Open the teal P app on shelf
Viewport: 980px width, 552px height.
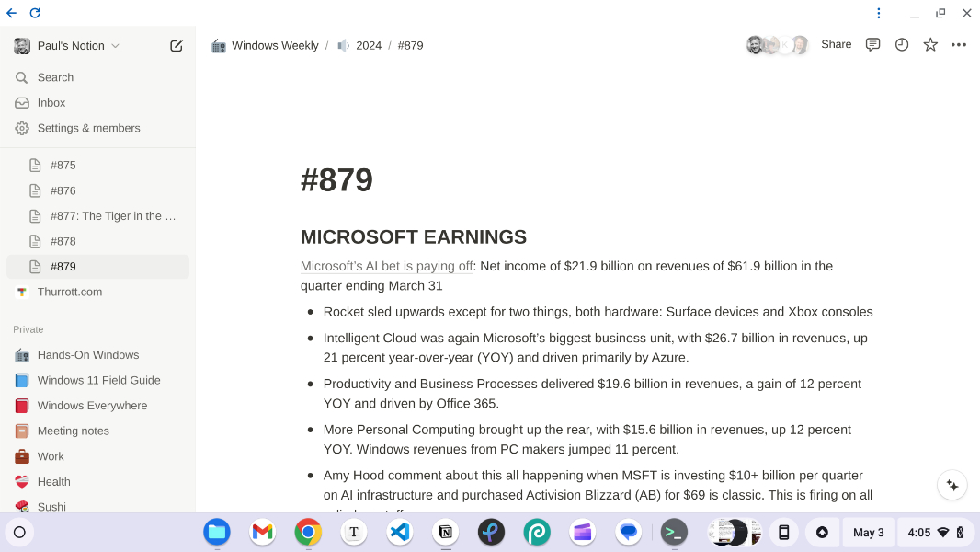(x=537, y=533)
